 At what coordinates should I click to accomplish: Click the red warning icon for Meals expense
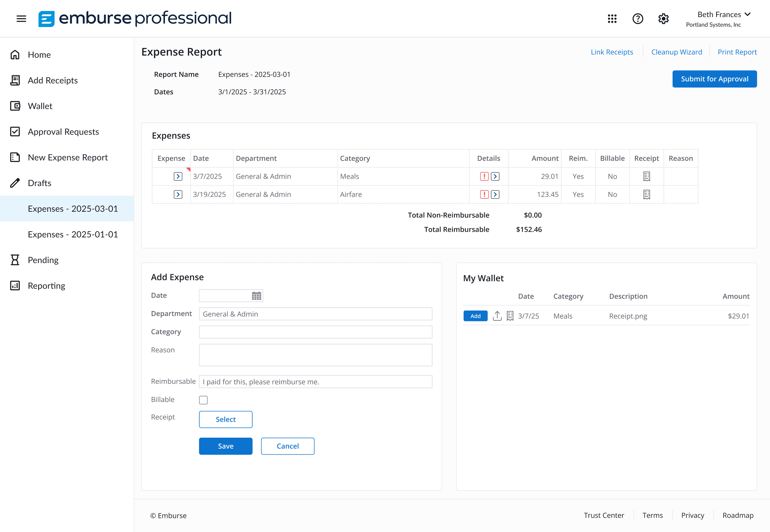(484, 176)
